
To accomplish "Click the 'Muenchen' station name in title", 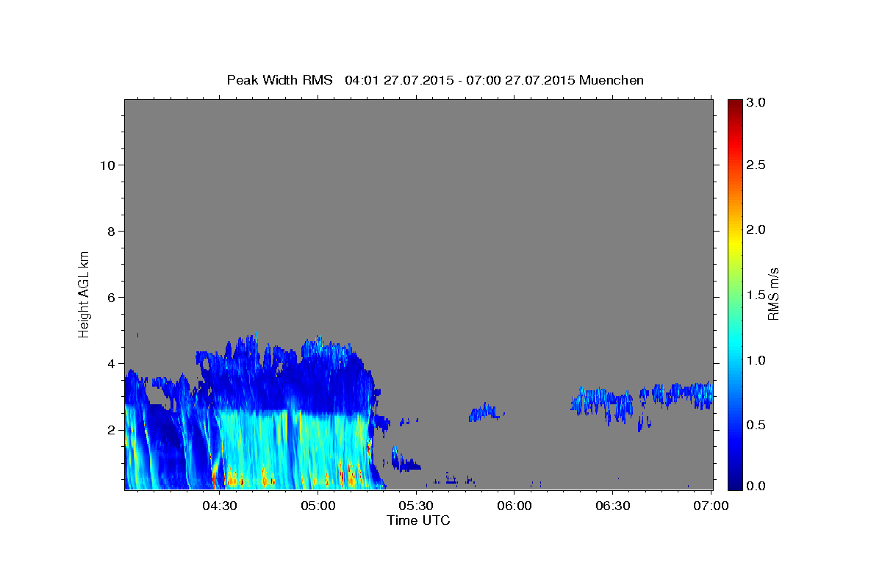I will pos(612,80).
